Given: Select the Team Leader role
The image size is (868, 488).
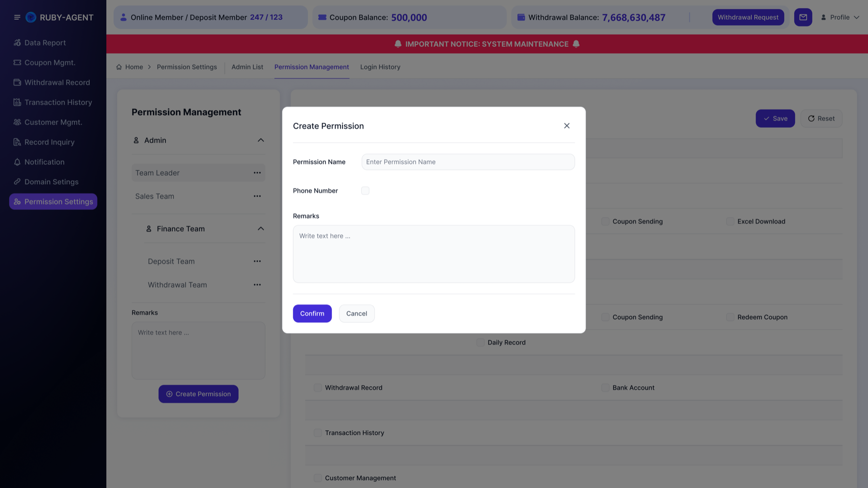Looking at the screenshot, I should [198, 173].
